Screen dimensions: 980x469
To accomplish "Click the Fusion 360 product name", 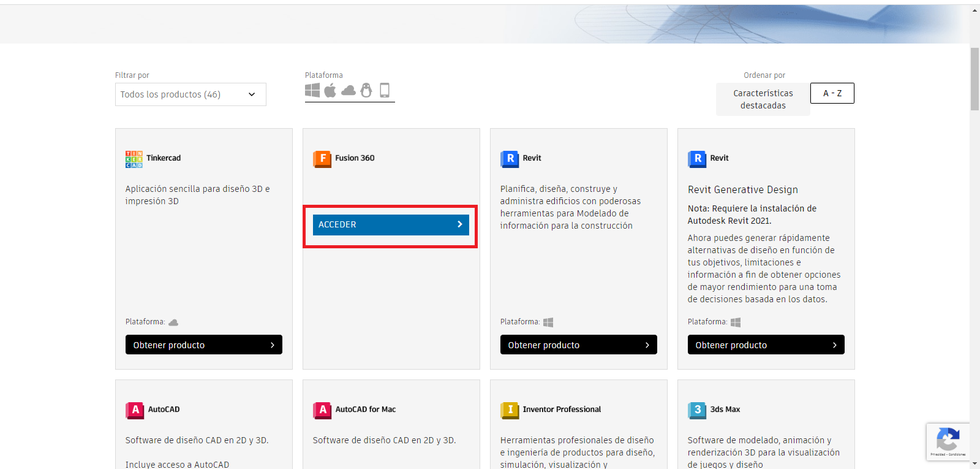I will 355,158.
